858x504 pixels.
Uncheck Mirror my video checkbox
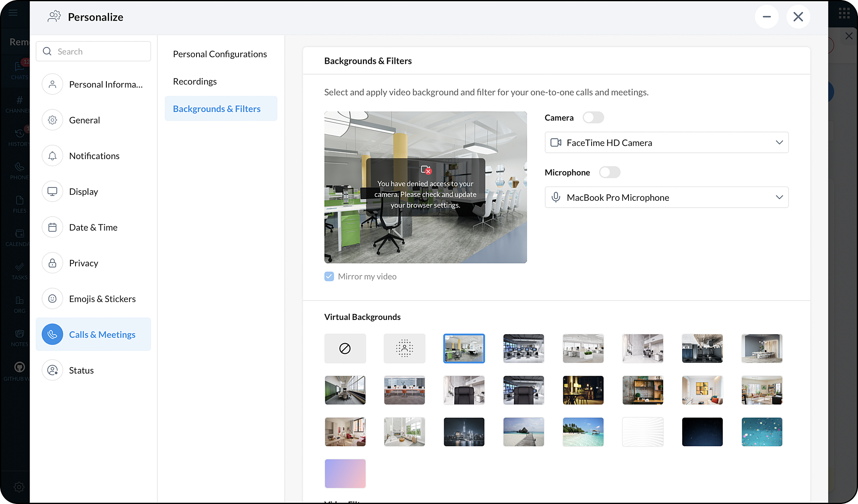329,277
